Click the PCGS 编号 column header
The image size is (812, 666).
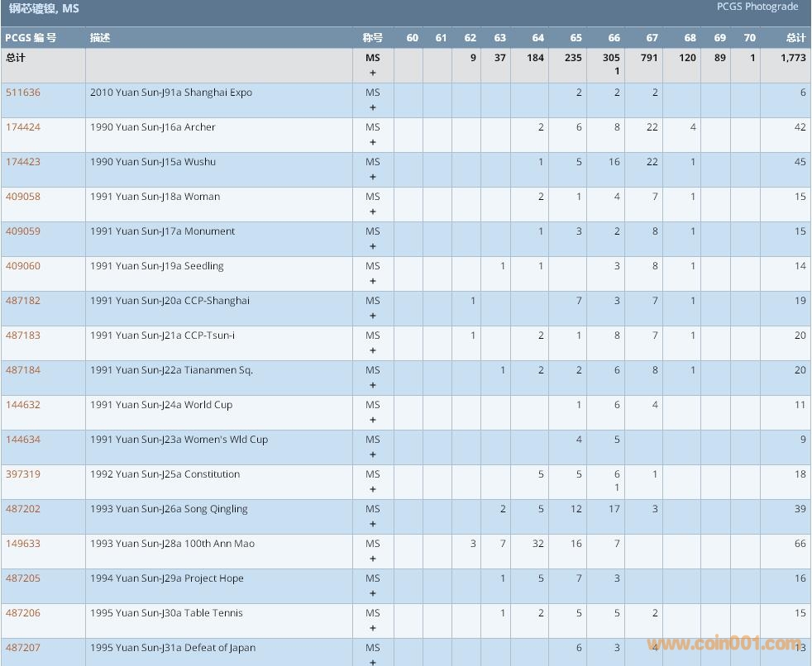coord(31,38)
